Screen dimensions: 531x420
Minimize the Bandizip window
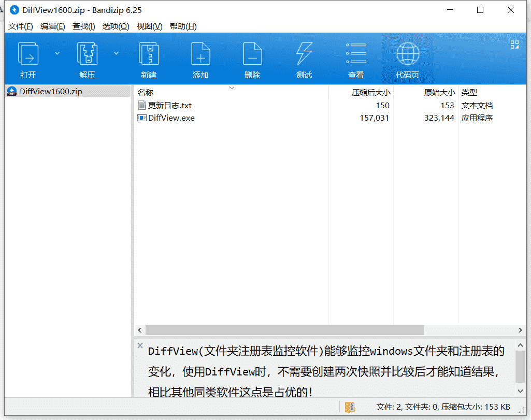point(450,10)
